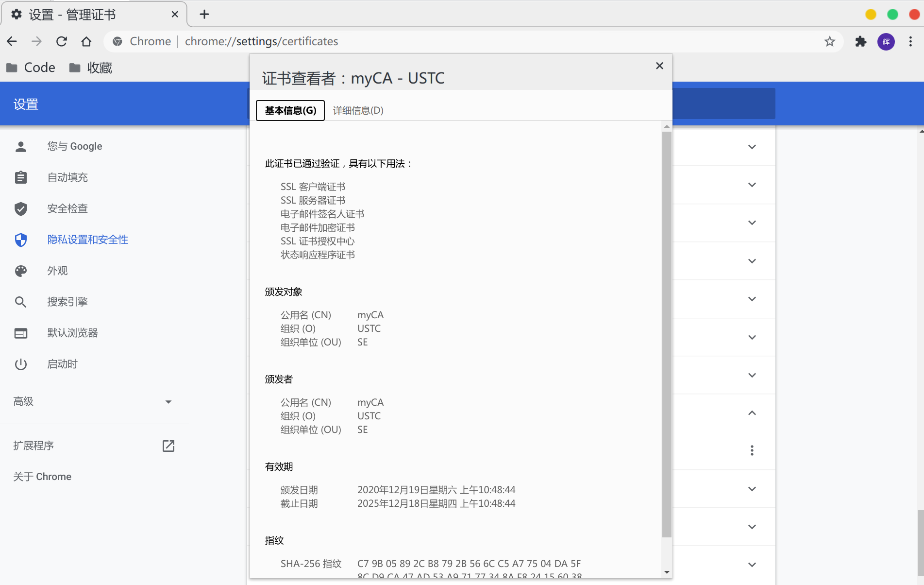Viewport: 924px width, 585px height.
Task: Expand the sixth certificate org chevron
Action: click(752, 337)
